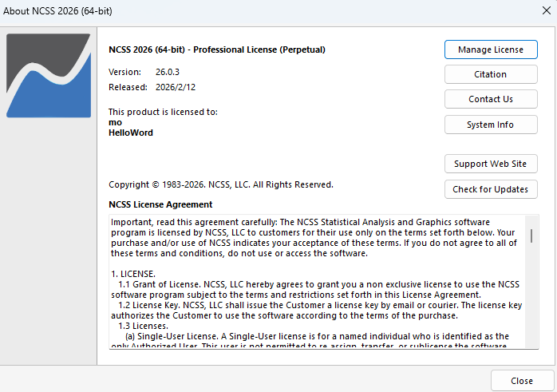Show System Info
Image resolution: width=557 pixels, height=392 pixels.
(491, 125)
